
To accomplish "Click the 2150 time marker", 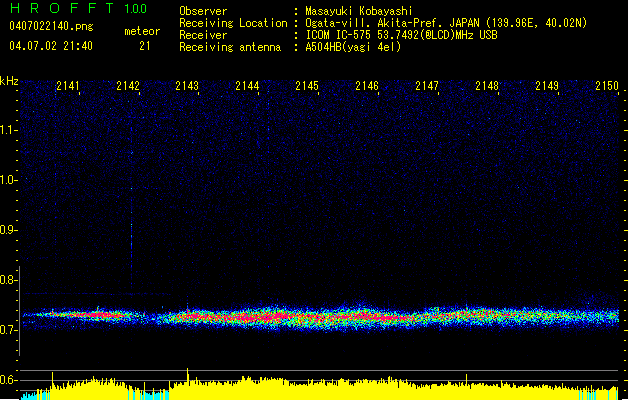I will click(606, 87).
